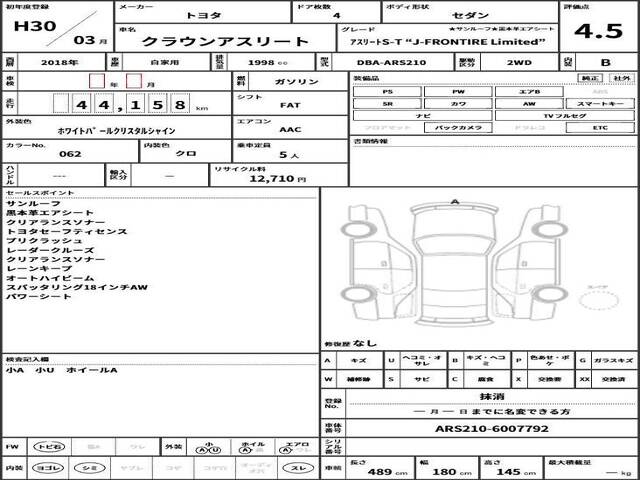Screen dimensions: 640x480
Task: Select the car name クラウンアスリート
Action: tap(225, 41)
